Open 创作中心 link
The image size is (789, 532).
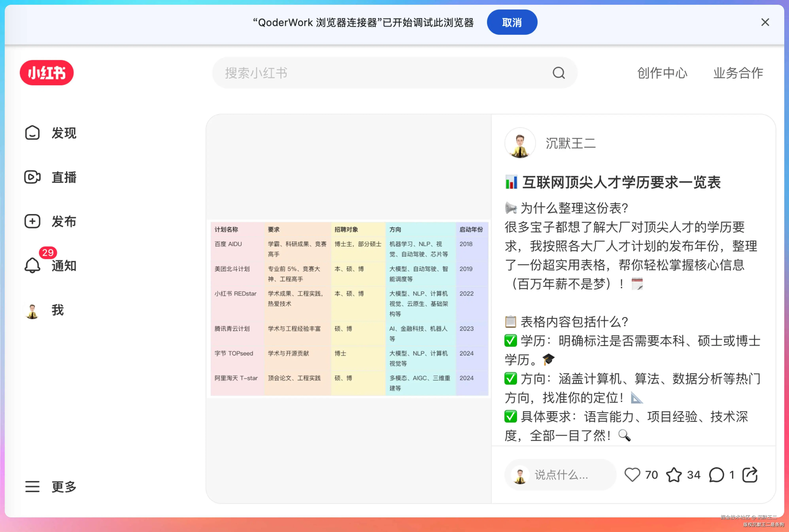point(662,73)
